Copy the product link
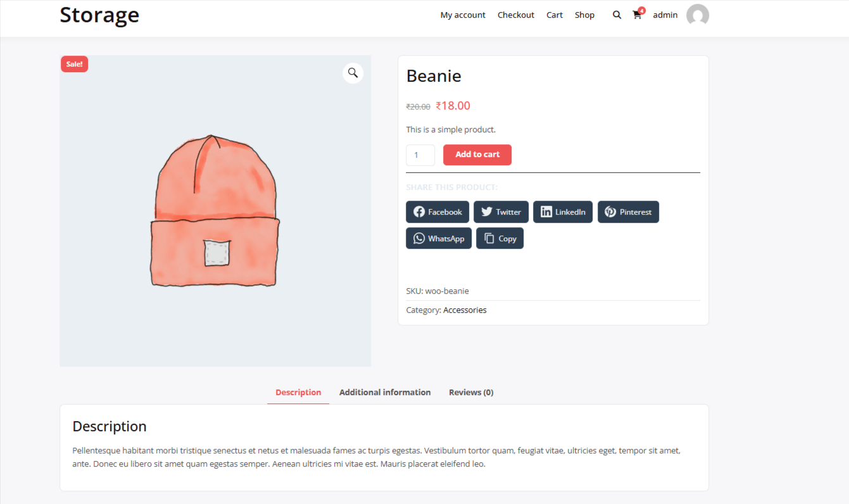 click(x=500, y=239)
